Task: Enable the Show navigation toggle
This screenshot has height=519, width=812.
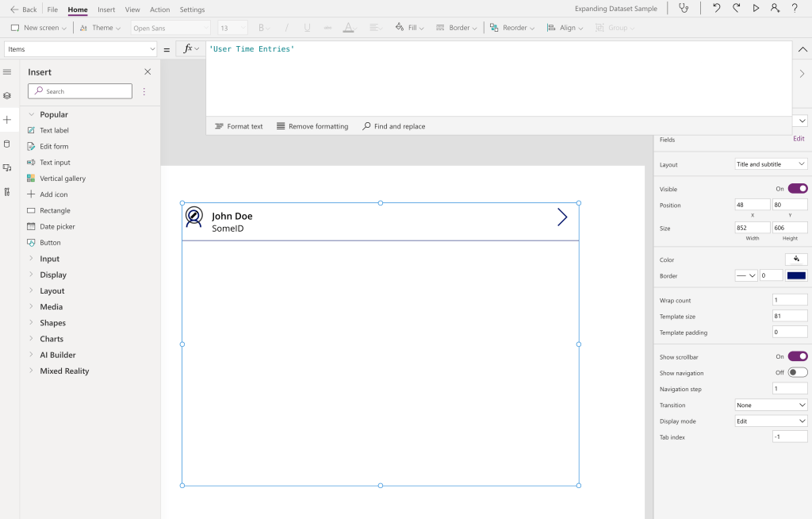Action: coord(797,373)
